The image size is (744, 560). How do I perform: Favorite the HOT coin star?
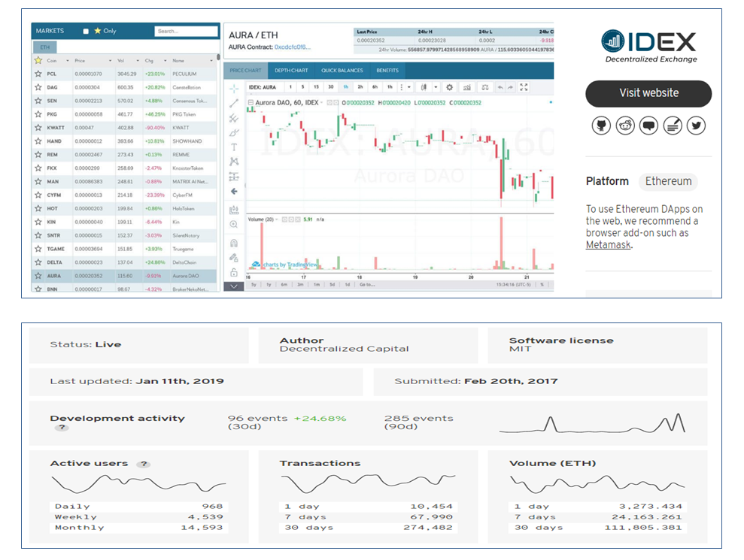pos(38,208)
